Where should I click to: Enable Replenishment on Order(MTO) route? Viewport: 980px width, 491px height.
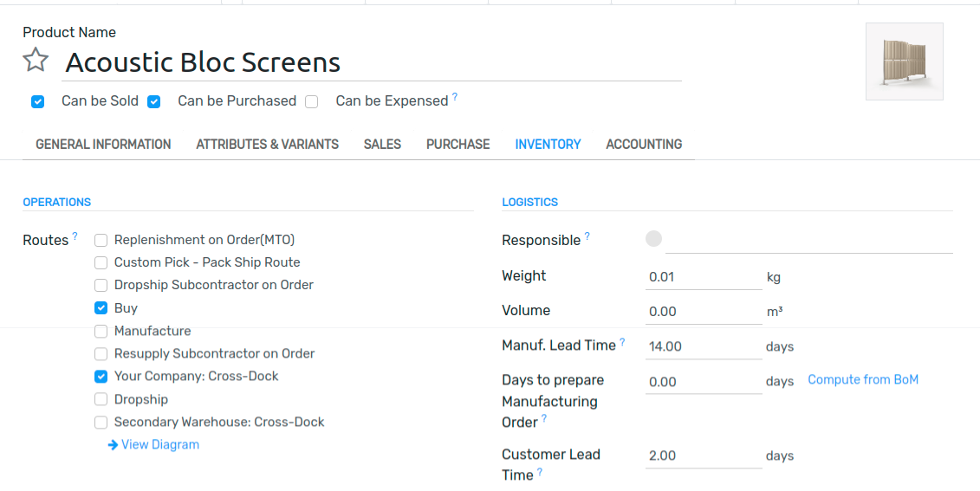(x=101, y=240)
